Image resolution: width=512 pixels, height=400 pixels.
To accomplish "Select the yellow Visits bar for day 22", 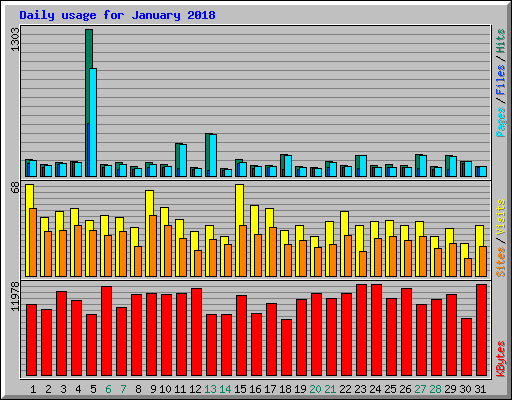I will click(343, 244).
